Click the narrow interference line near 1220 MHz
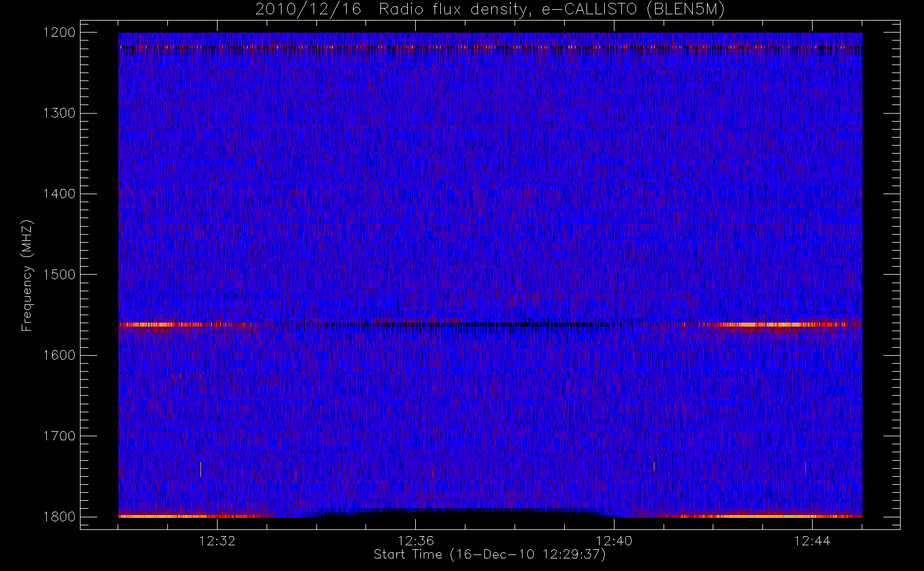Screen dimensions: 924x571 (490, 47)
